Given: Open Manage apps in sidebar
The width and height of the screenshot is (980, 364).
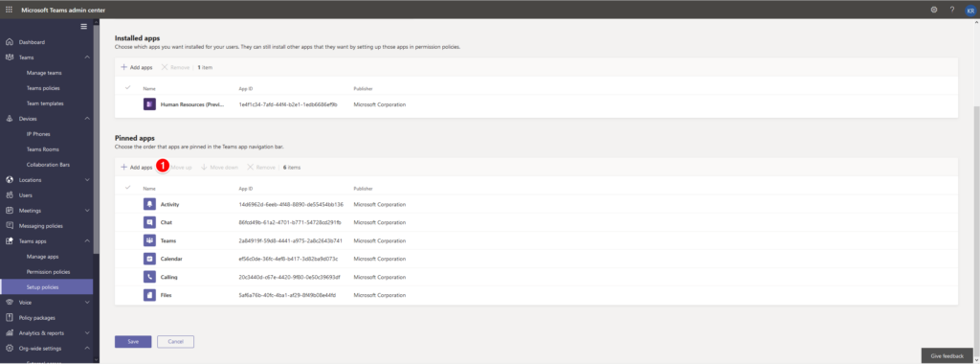Looking at the screenshot, I should (x=42, y=257).
